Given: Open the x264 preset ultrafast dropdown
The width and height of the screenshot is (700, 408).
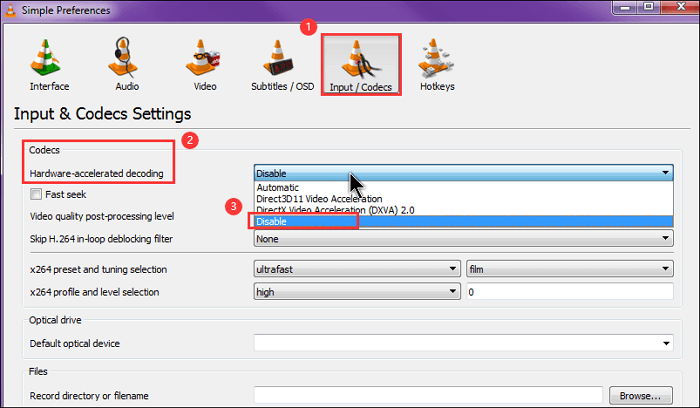Looking at the screenshot, I should (357, 269).
